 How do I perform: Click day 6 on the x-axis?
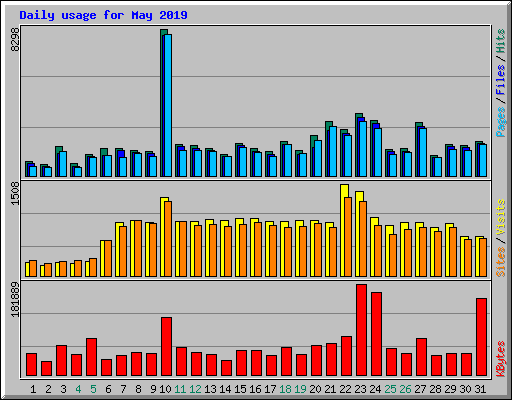click(108, 389)
